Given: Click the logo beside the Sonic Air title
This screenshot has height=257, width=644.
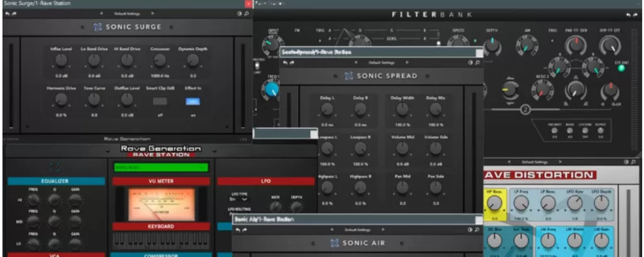Looking at the screenshot, I should [x=335, y=243].
